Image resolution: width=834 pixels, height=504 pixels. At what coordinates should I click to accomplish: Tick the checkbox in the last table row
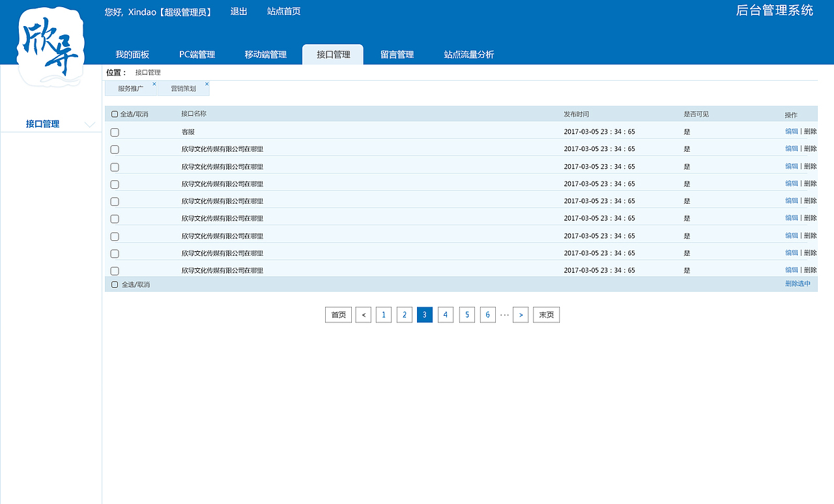[x=115, y=270]
